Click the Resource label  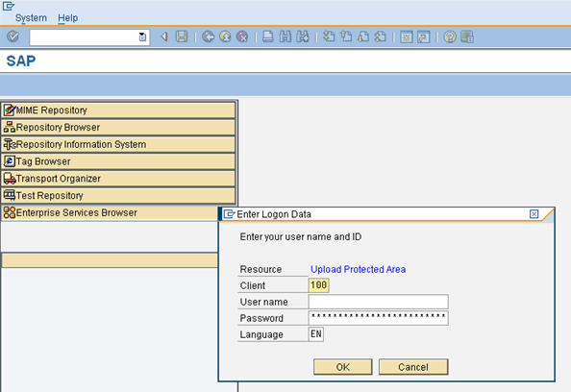click(x=261, y=269)
